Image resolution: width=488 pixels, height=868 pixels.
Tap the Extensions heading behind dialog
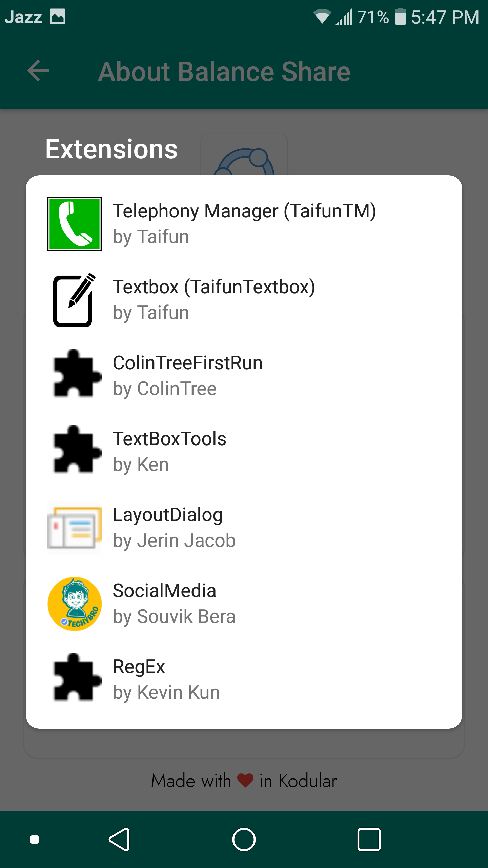click(111, 150)
